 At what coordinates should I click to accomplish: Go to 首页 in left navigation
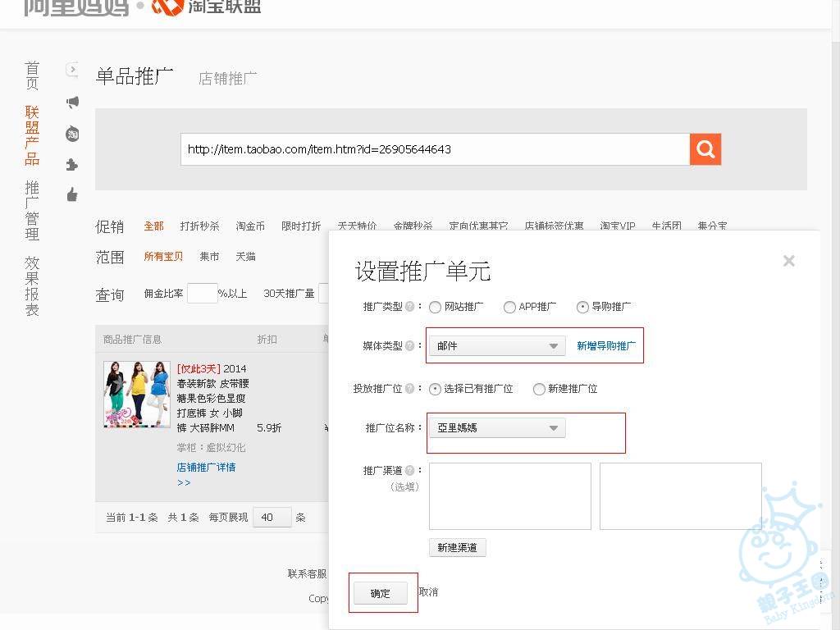click(x=32, y=75)
